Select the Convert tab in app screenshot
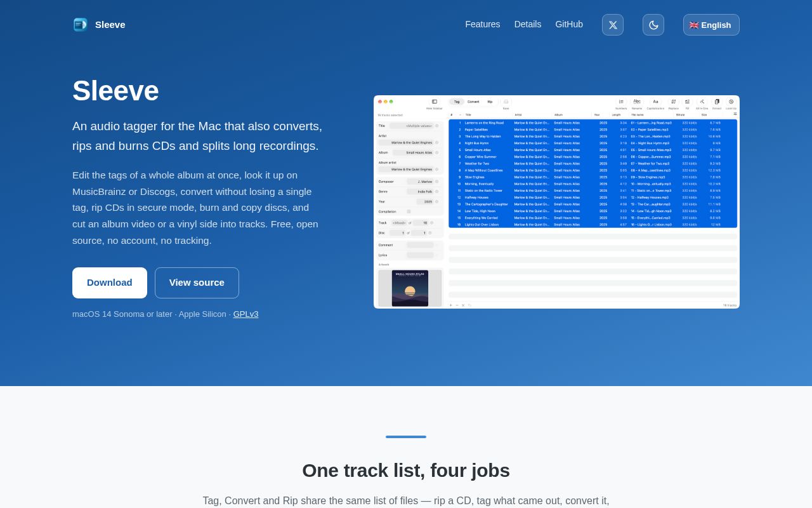Image resolution: width=812 pixels, height=508 pixels. click(x=473, y=102)
